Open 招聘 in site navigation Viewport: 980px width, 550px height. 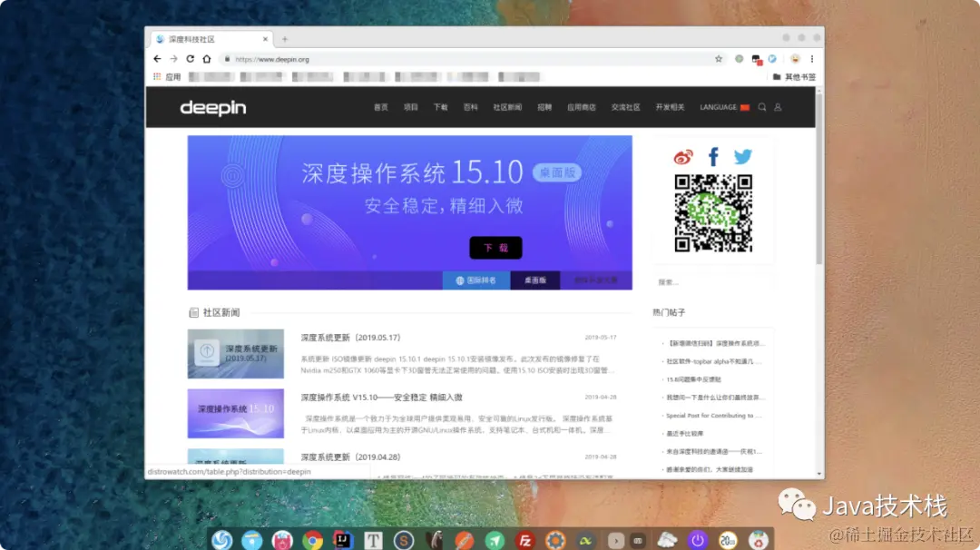coord(544,107)
